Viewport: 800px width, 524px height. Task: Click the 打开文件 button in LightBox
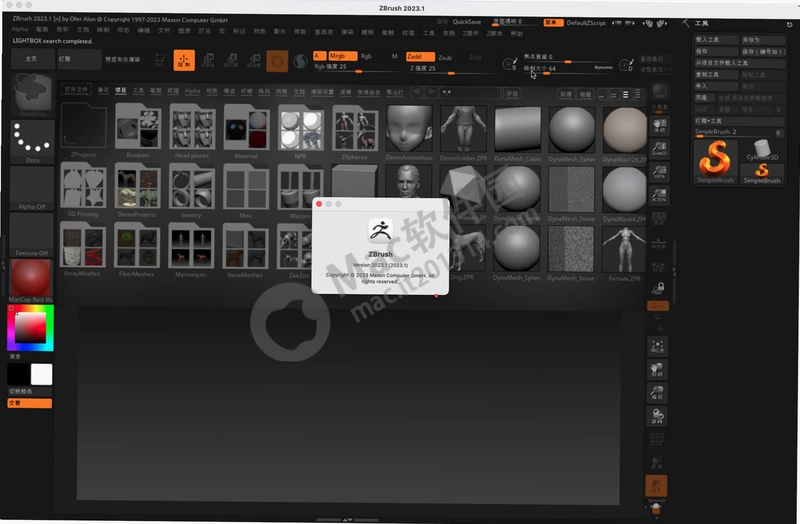click(76, 90)
